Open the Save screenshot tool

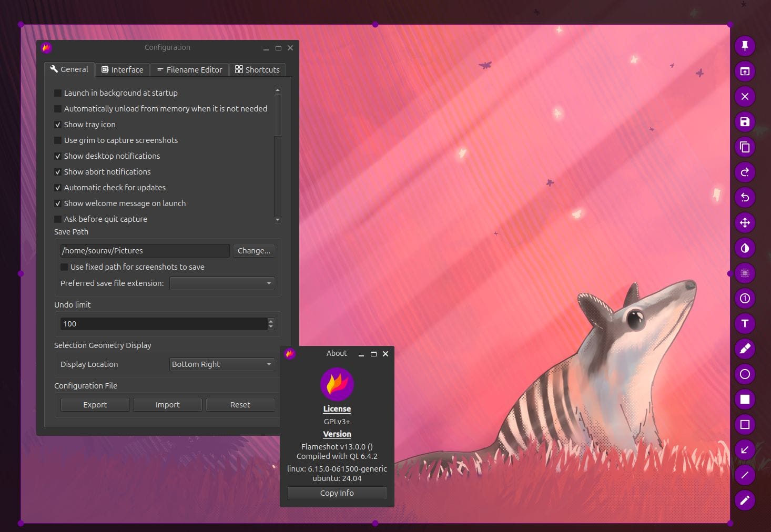pyautogui.click(x=744, y=121)
